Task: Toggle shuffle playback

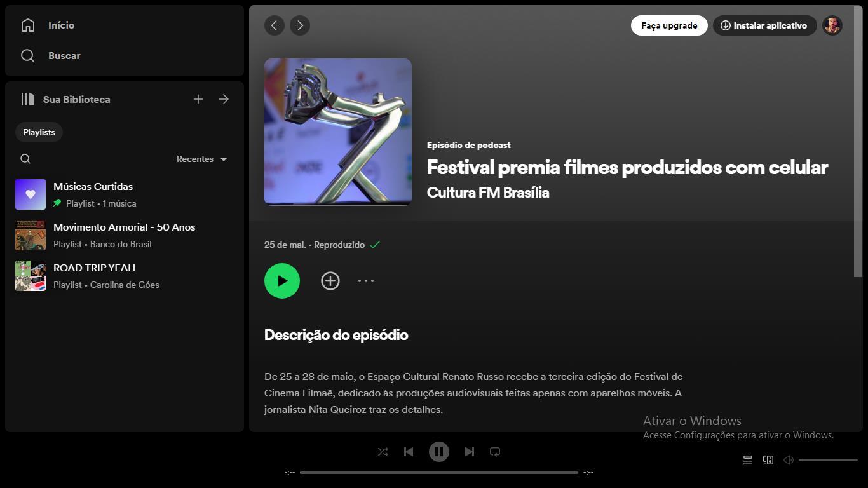Action: point(383,452)
